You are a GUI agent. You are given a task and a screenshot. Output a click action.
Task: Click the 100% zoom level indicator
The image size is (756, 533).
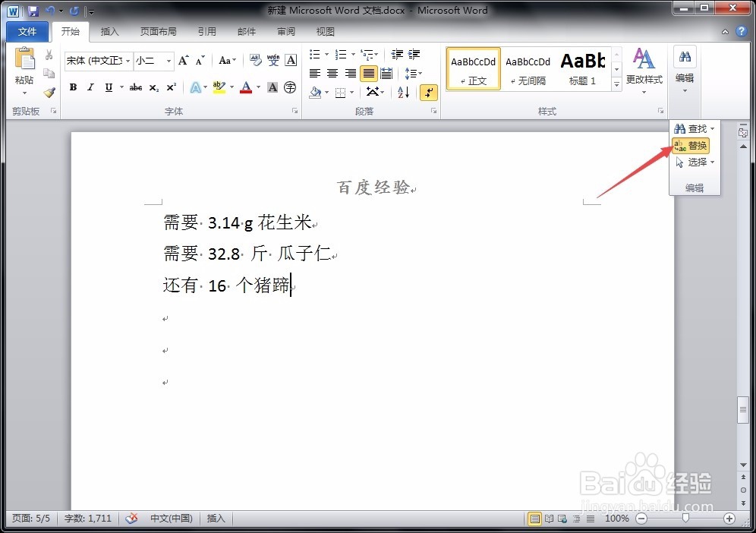point(616,519)
